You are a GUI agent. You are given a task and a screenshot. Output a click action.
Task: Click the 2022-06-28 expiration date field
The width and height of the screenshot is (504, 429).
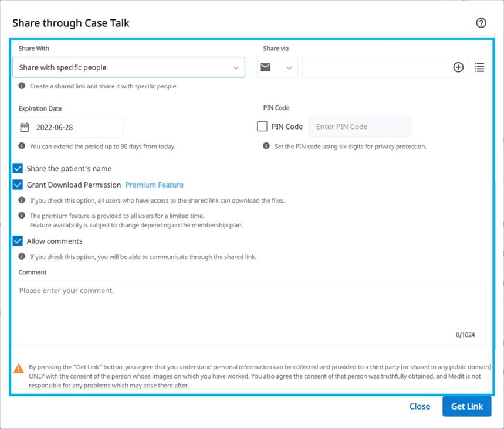[x=68, y=127]
